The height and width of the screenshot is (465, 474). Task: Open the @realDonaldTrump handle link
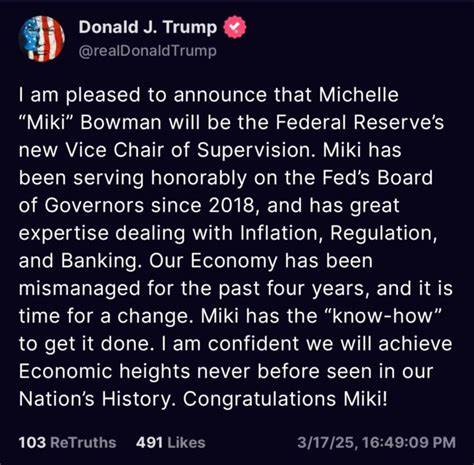(x=148, y=51)
